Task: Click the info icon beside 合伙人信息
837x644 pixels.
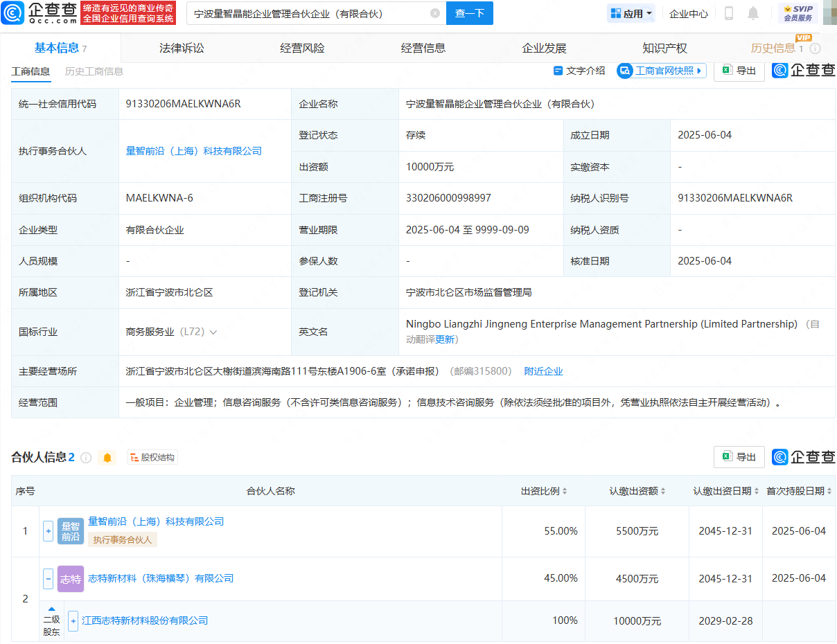Action: coord(86,458)
